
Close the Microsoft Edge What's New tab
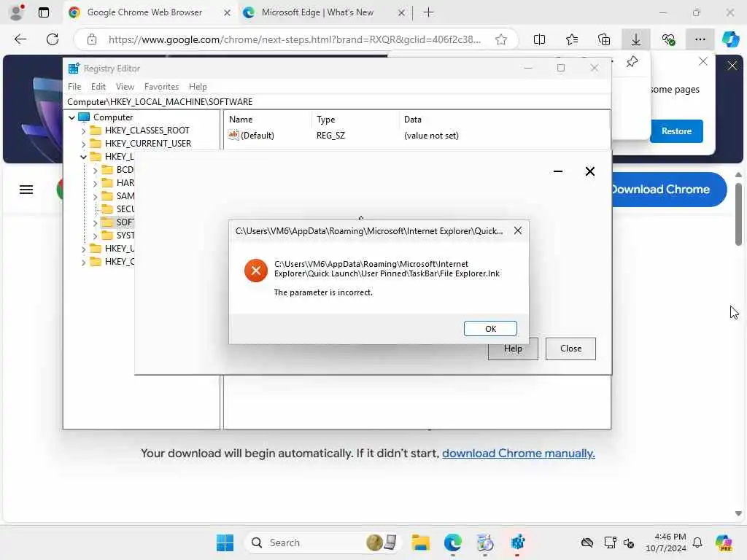tap(402, 13)
